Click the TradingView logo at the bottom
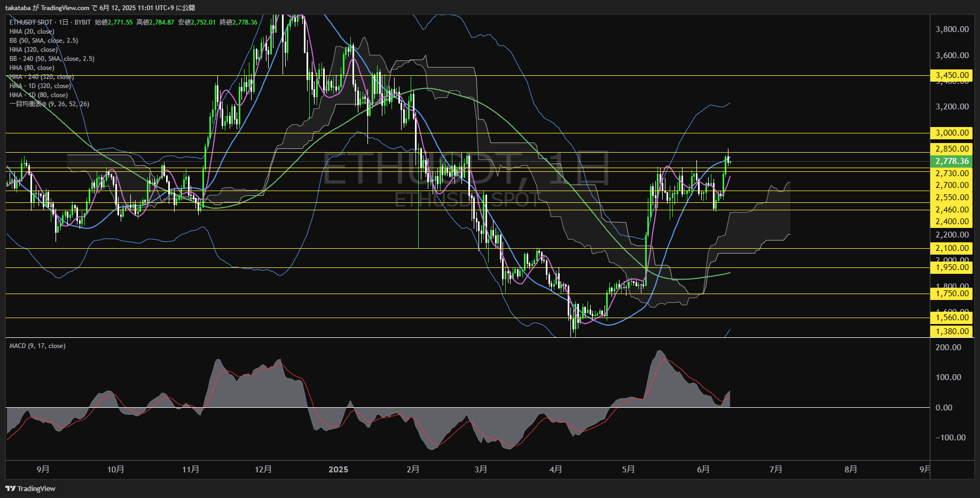 (x=30, y=488)
